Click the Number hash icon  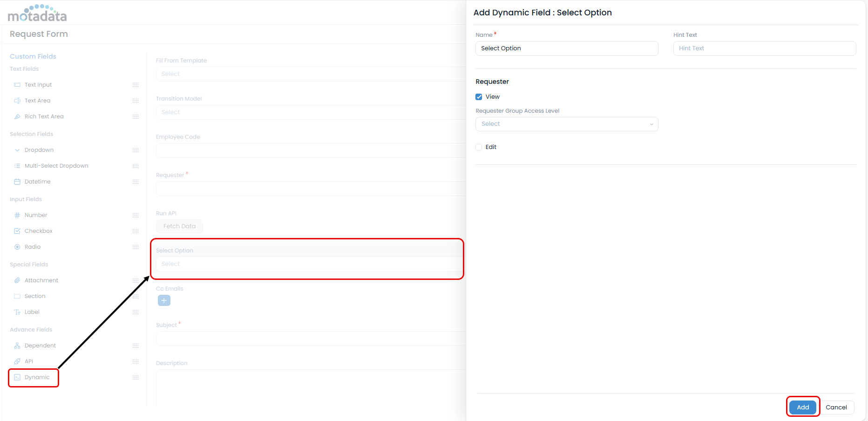click(17, 215)
